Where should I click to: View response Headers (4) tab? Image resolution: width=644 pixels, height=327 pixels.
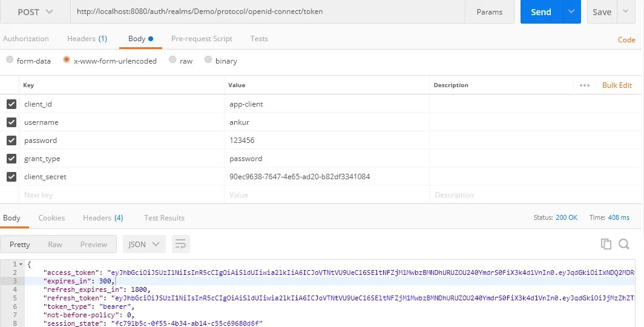103,218
